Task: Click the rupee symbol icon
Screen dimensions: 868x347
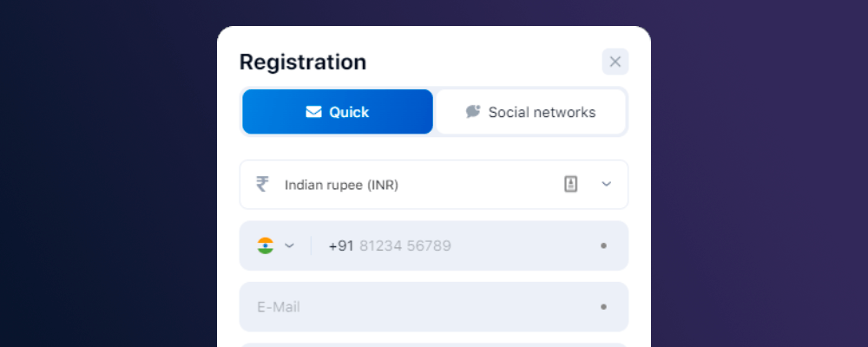Action: (262, 184)
